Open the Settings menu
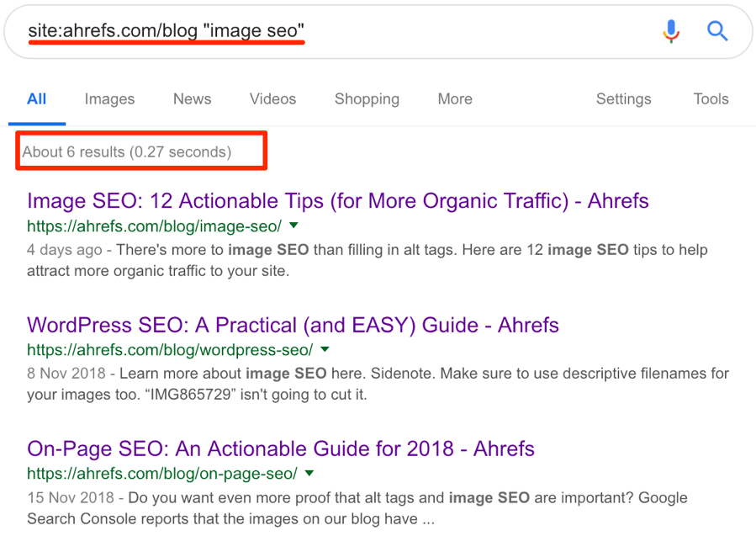The height and width of the screenshot is (536, 756). (623, 99)
